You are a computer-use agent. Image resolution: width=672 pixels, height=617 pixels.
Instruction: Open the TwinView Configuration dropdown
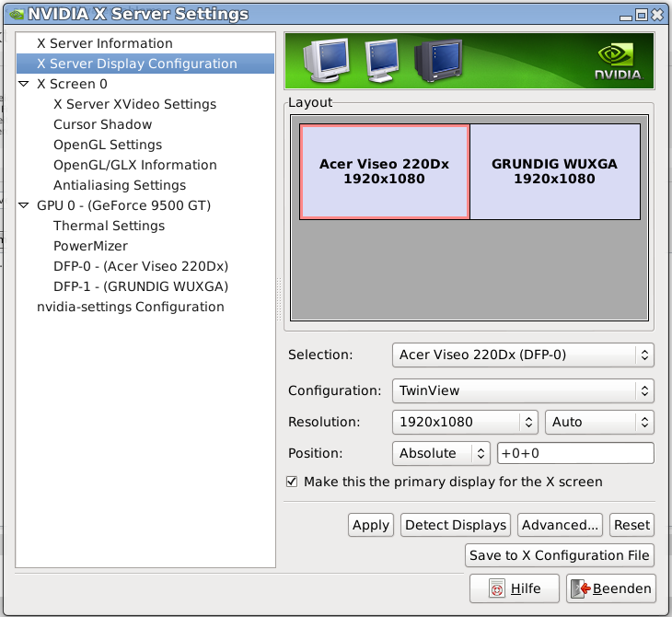click(x=522, y=390)
